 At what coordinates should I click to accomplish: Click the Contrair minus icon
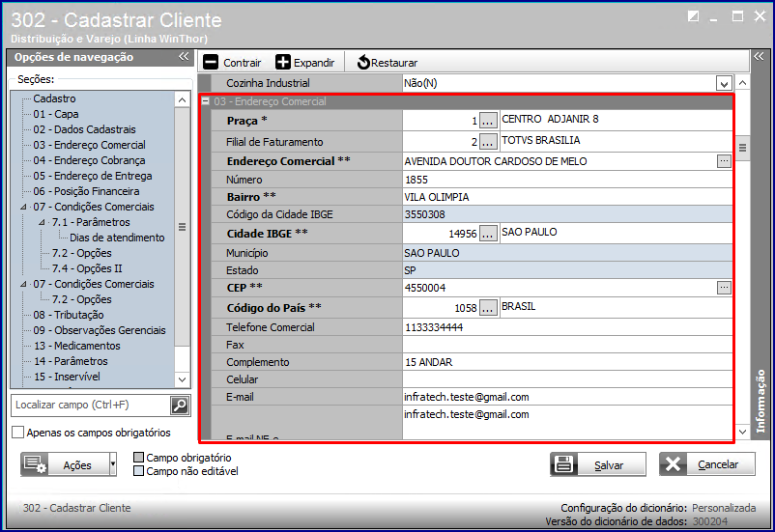[211, 62]
